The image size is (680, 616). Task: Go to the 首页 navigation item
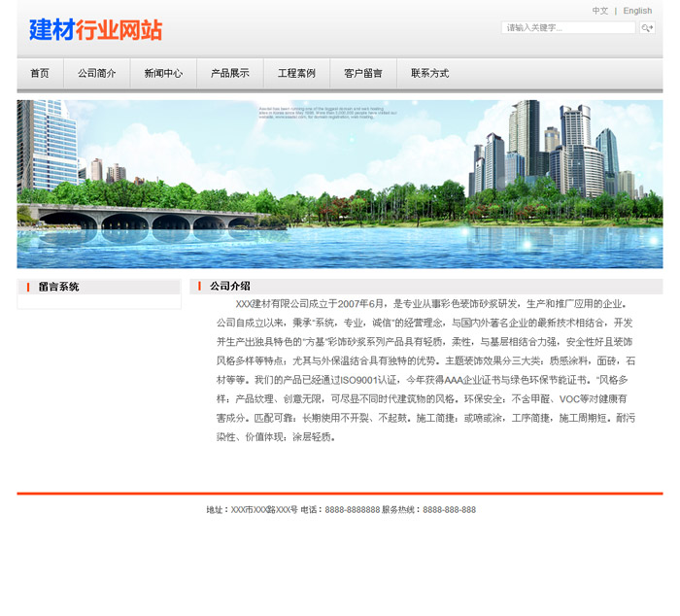(40, 73)
